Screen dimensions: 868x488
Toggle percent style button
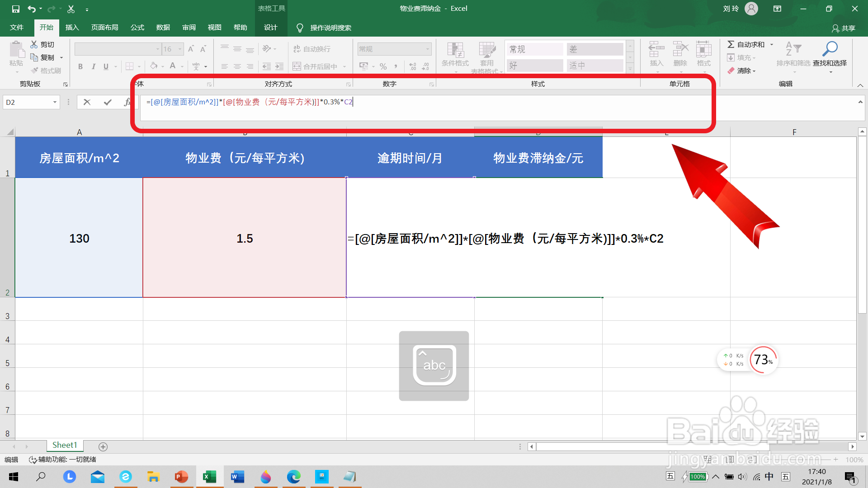coord(383,66)
